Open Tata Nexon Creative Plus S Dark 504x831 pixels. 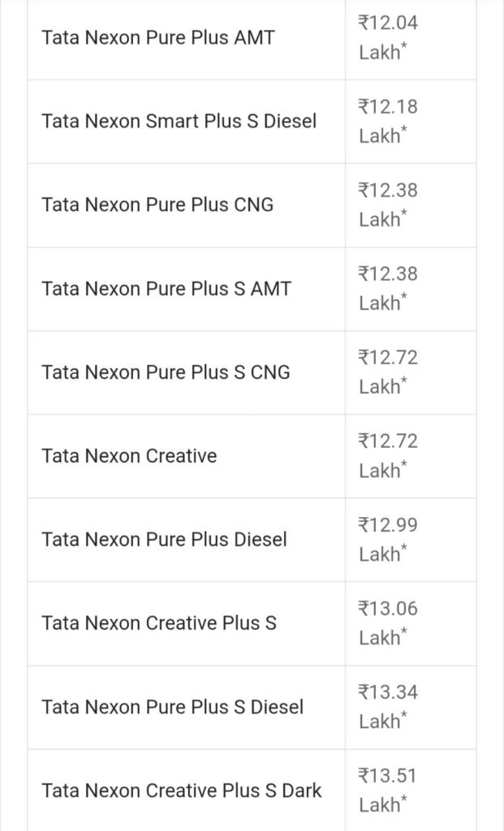(x=182, y=790)
